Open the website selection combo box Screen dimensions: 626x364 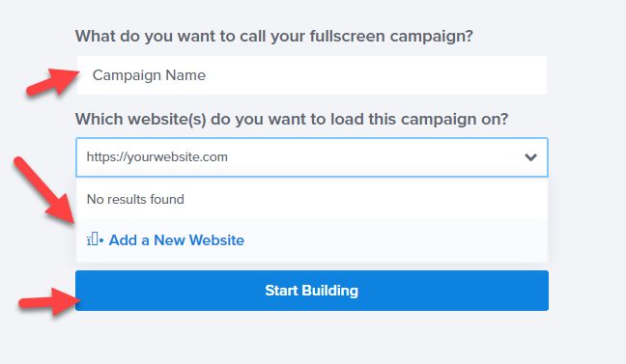tap(312, 157)
